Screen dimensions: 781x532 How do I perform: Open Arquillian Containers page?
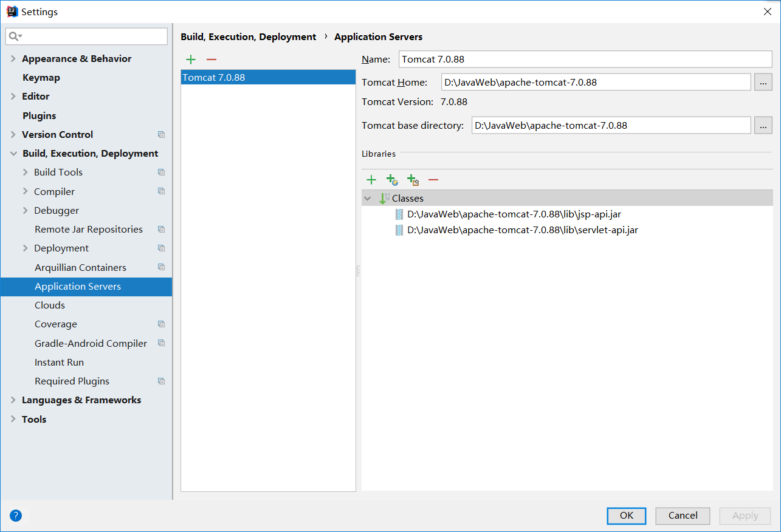[80, 268]
